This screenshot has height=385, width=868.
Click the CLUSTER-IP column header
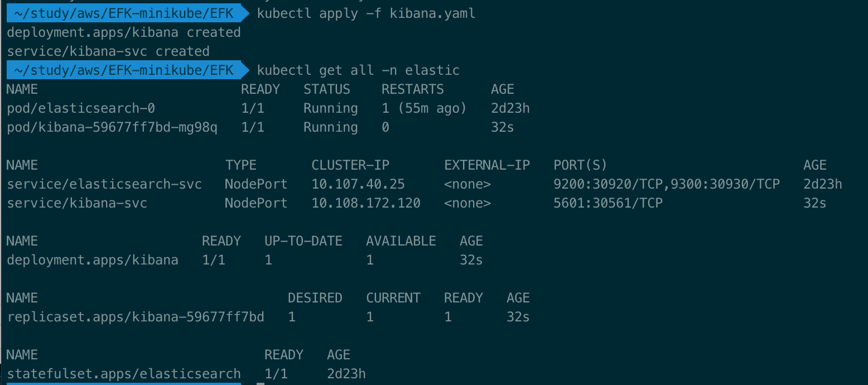point(350,165)
